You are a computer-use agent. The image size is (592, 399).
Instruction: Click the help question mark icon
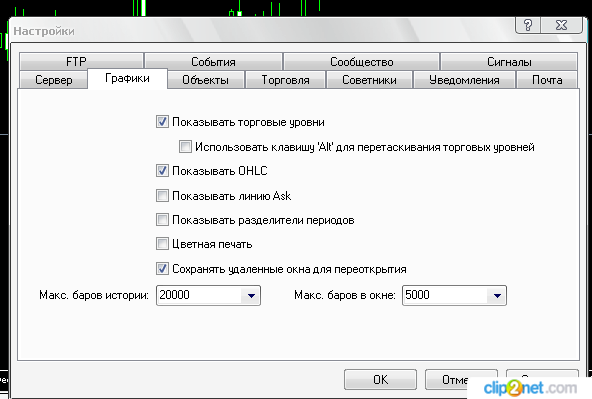tap(528, 25)
